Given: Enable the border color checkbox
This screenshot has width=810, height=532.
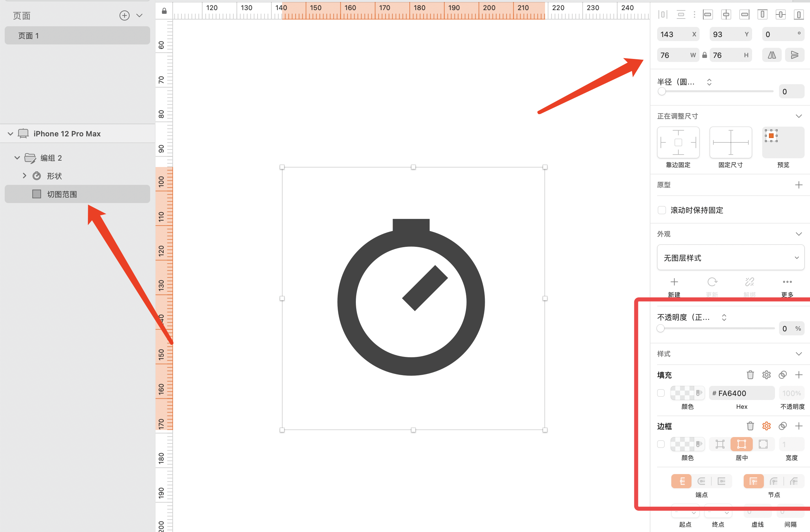Looking at the screenshot, I should point(661,444).
